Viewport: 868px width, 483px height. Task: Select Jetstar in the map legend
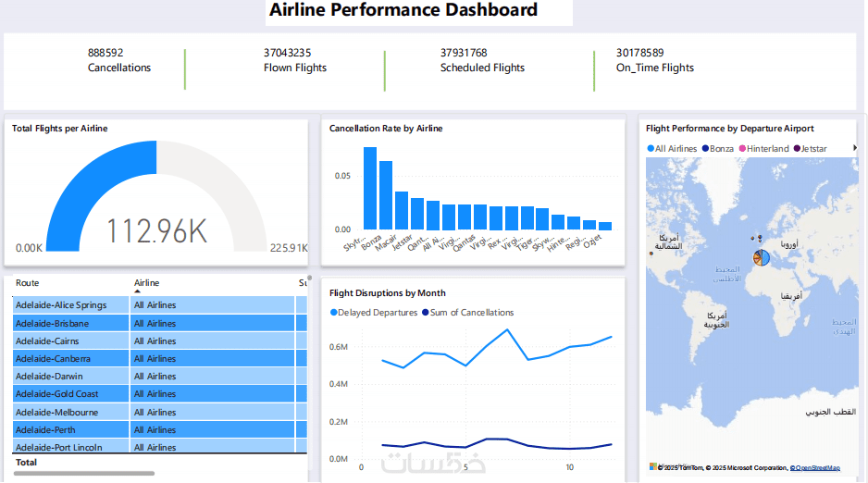coord(811,149)
